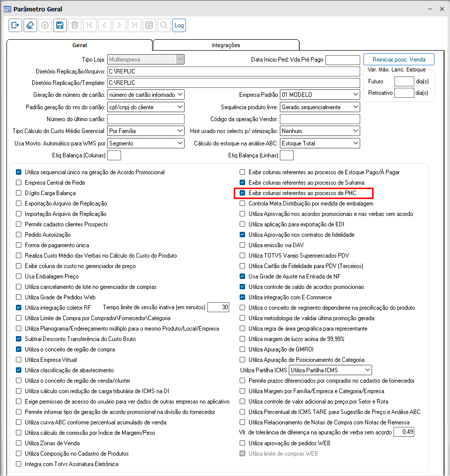Viewport: 450px width, 476px height.
Task: Enable Empresa Central de Rede checkbox
Action: pos(18,183)
